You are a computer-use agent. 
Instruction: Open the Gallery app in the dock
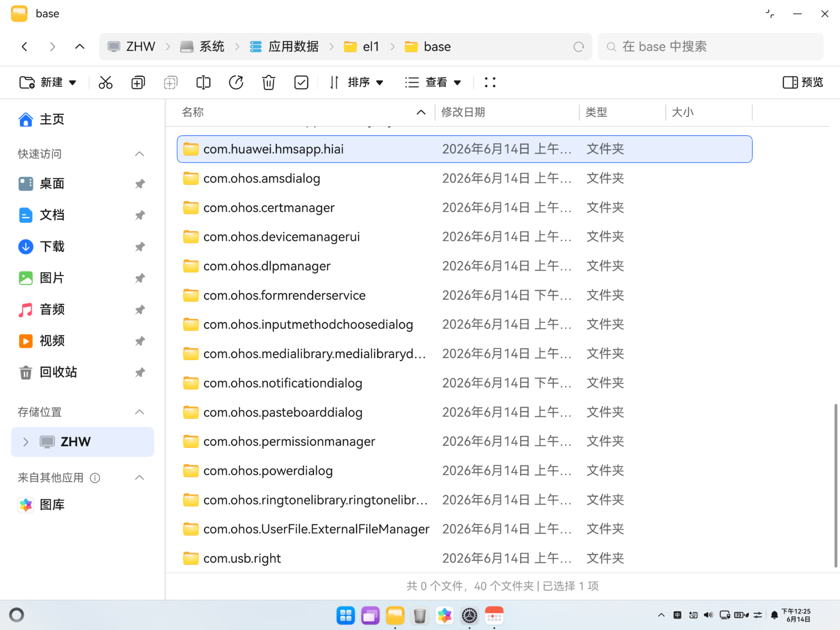tap(444, 615)
